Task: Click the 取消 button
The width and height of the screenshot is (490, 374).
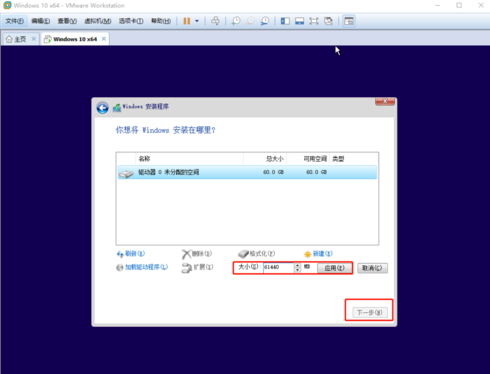Action: pos(372,268)
